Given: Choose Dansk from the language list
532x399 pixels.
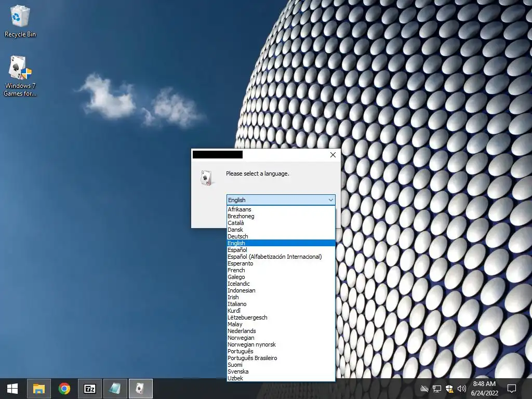Looking at the screenshot, I should [x=281, y=230].
